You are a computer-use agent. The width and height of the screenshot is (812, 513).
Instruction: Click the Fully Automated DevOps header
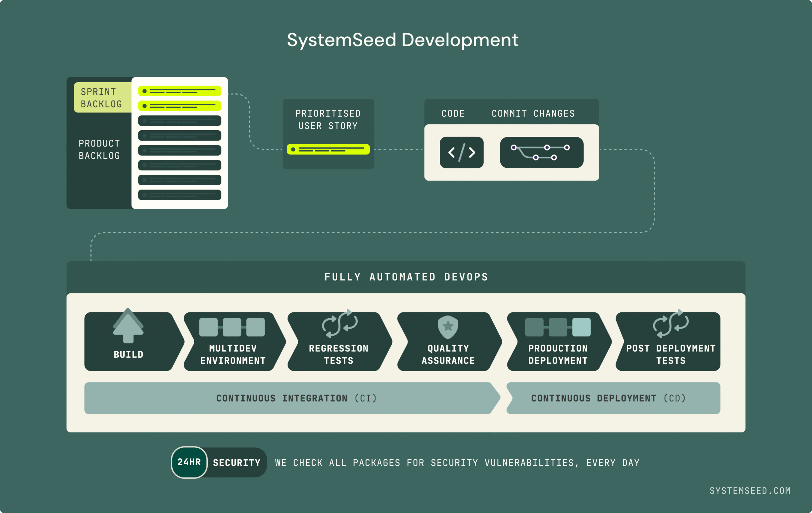[406, 277]
